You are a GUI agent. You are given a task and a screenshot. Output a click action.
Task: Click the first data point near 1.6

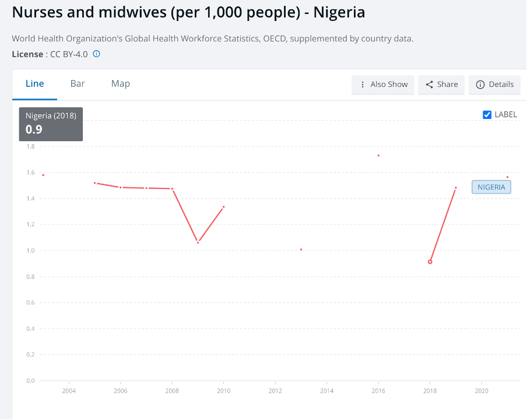click(x=43, y=175)
